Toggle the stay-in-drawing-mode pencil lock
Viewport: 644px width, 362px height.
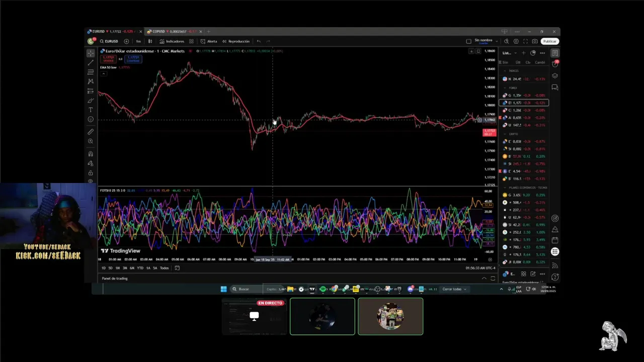pyautogui.click(x=91, y=163)
